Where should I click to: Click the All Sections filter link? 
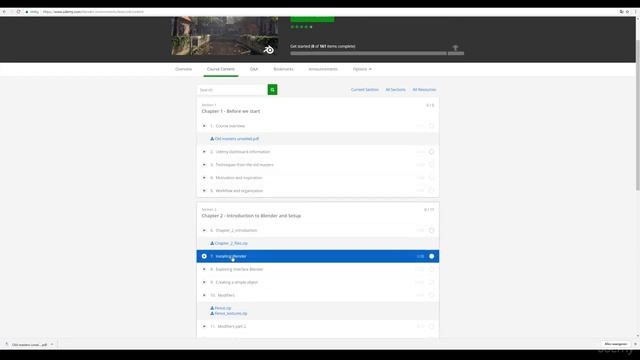pos(396,90)
